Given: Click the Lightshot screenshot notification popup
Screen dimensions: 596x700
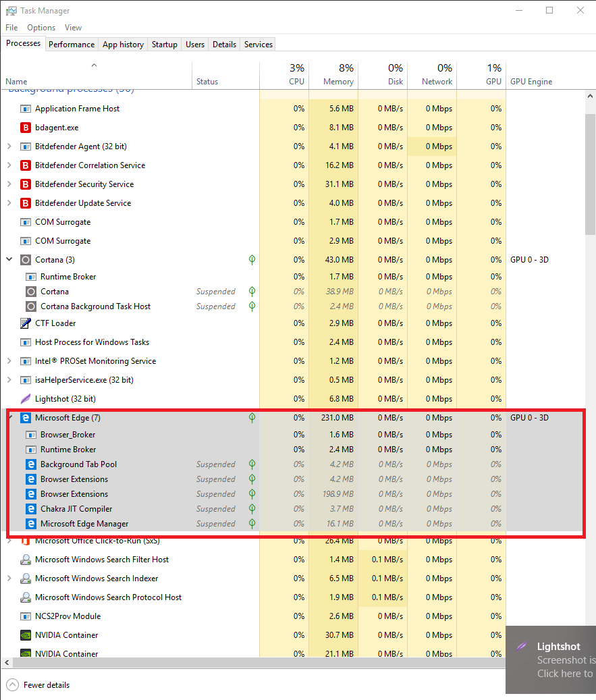Looking at the screenshot, I should click(551, 659).
